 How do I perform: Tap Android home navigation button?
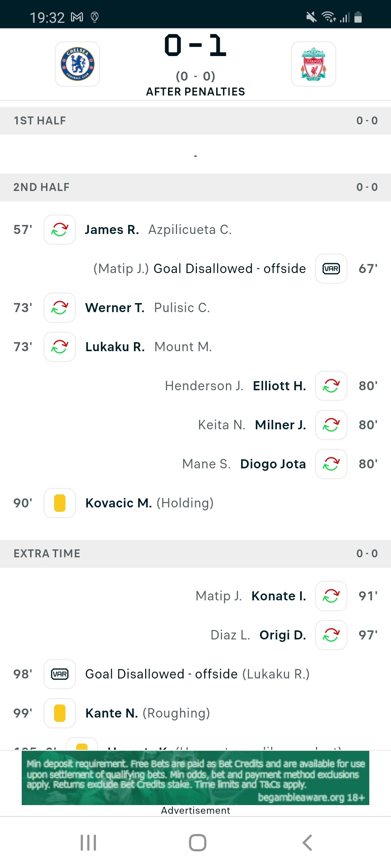198,843
